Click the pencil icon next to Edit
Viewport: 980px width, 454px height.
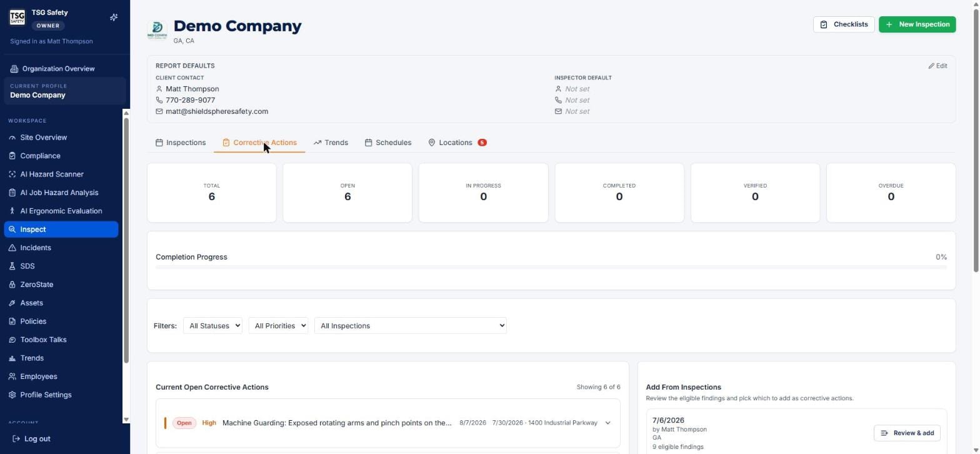click(931, 66)
